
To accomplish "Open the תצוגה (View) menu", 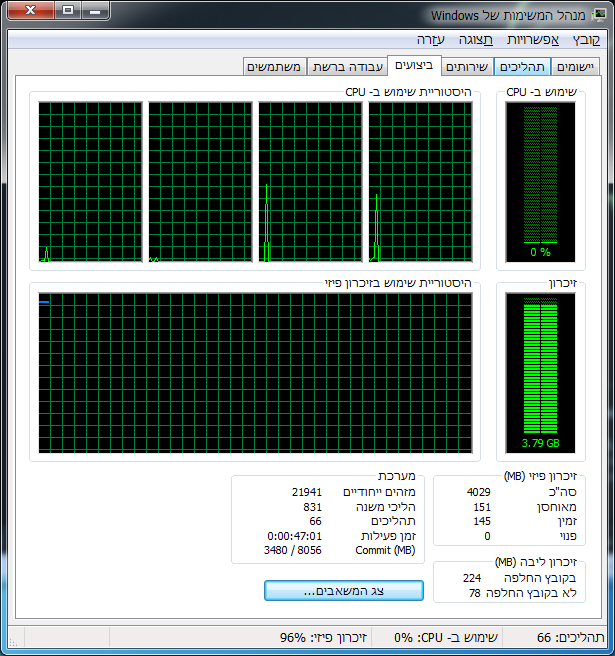I will 475,40.
